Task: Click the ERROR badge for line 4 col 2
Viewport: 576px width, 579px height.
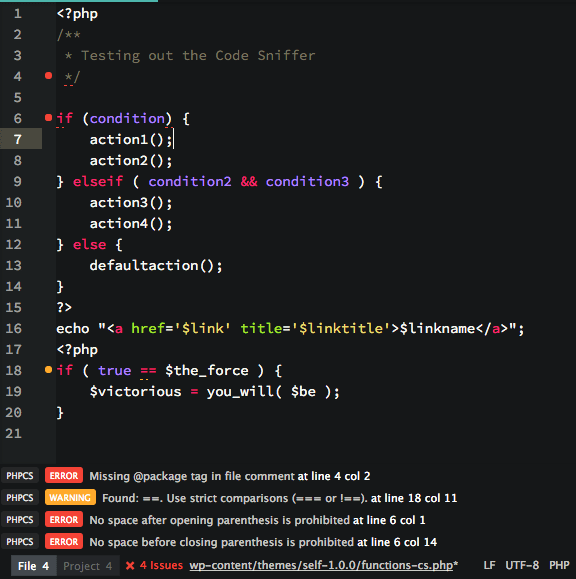Action: (x=64, y=476)
